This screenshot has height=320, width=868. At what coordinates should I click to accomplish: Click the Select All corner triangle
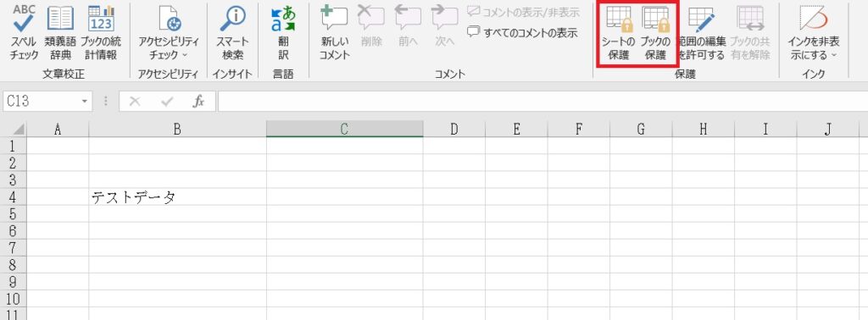(x=19, y=130)
